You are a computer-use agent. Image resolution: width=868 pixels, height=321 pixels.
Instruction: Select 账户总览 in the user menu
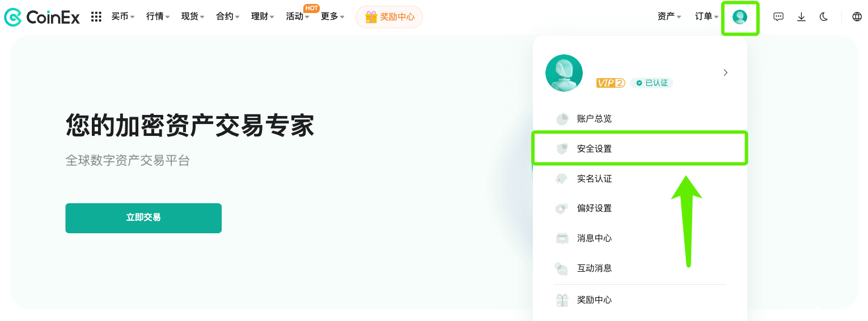click(594, 119)
